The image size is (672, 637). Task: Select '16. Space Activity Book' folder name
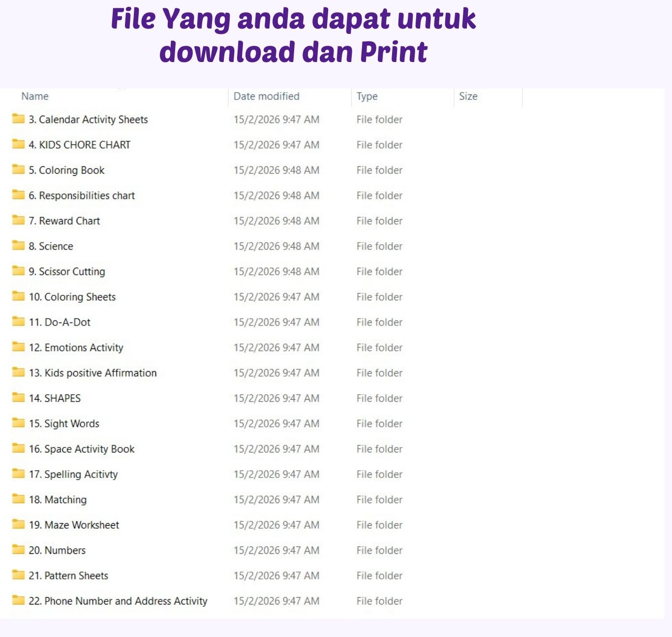point(82,449)
